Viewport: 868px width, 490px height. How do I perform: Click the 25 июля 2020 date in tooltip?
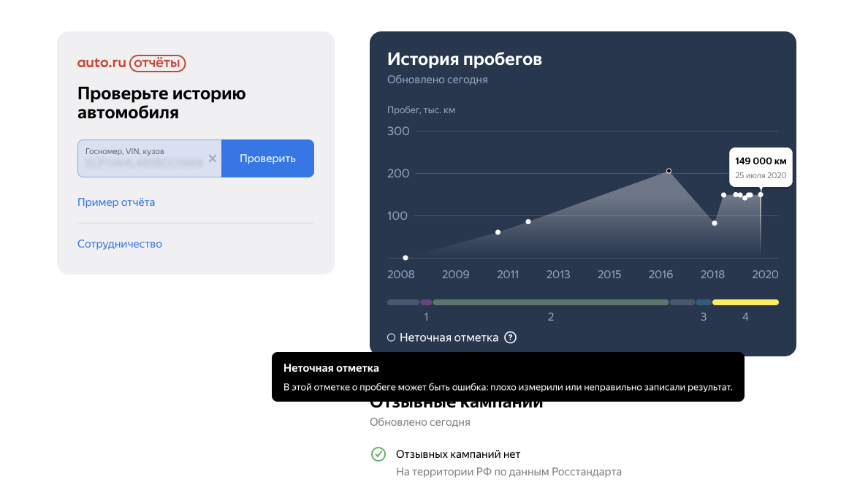(761, 175)
